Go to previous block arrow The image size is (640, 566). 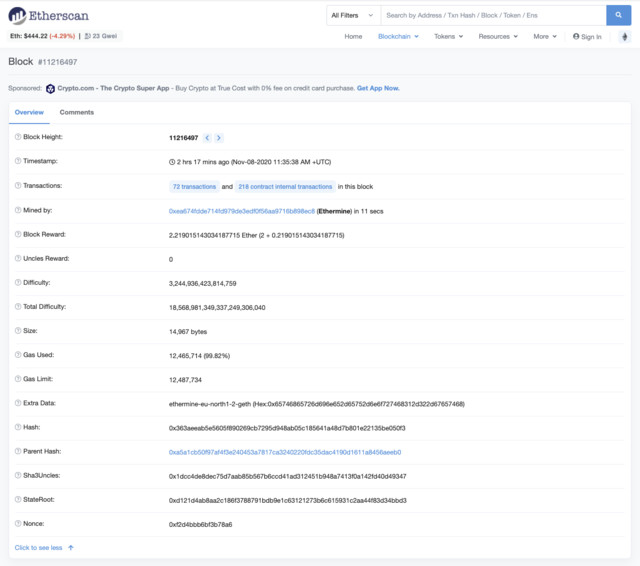point(207,138)
